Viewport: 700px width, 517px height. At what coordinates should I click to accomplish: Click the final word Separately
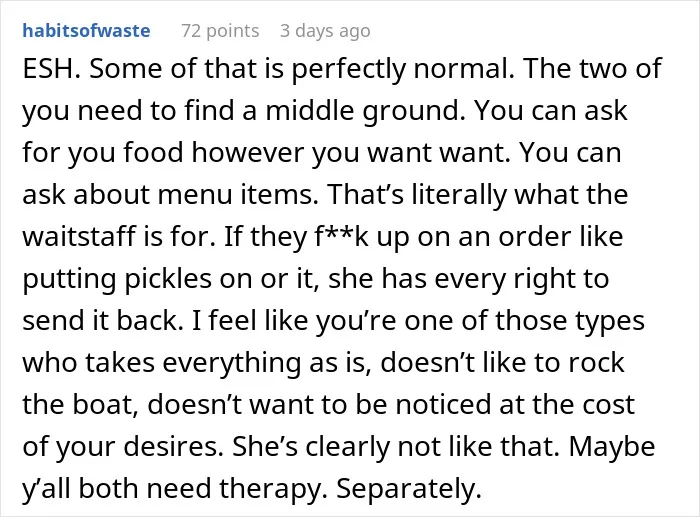click(x=408, y=489)
